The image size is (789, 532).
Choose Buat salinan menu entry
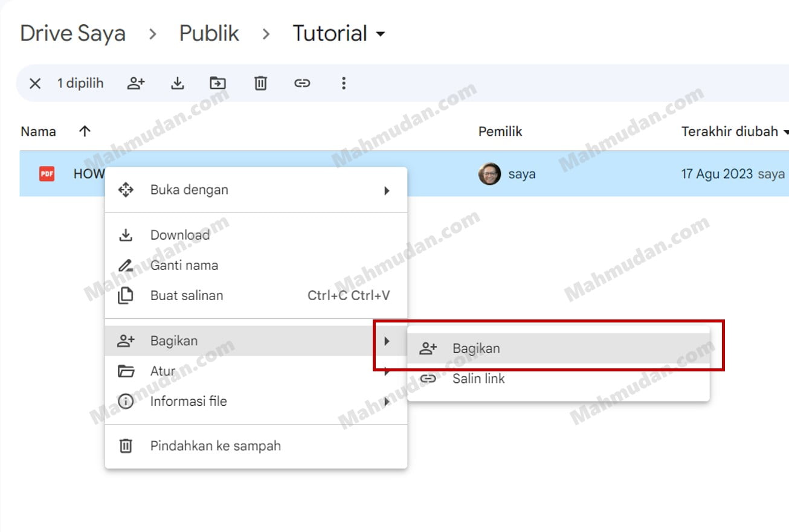coord(187,295)
